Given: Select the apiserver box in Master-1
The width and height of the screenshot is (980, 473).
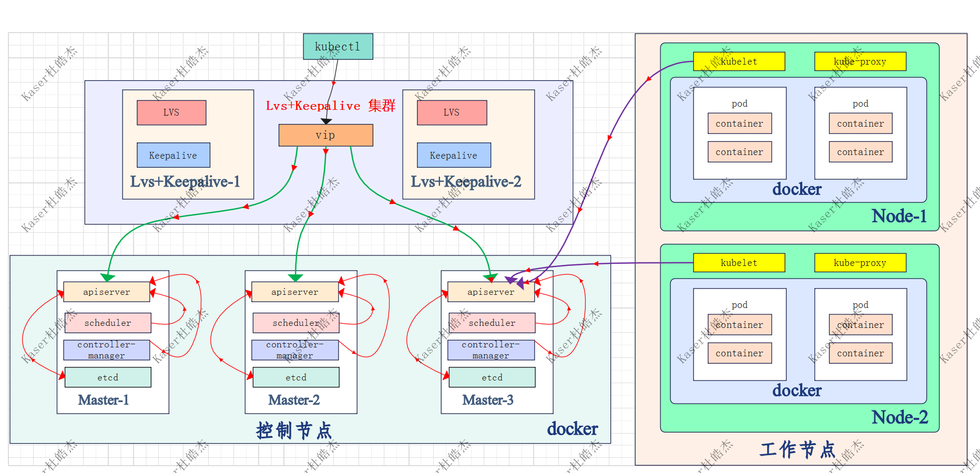Looking at the screenshot, I should pos(107,292).
